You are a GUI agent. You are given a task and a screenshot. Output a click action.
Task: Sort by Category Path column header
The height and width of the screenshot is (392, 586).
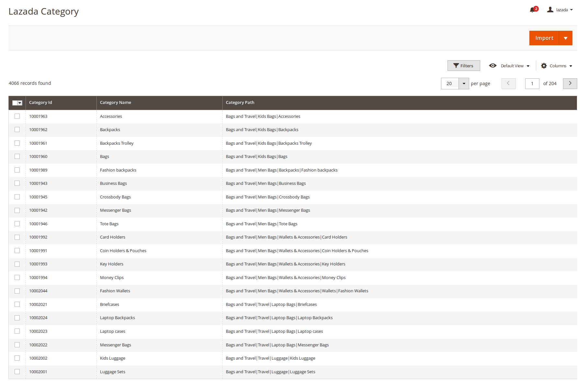(x=400, y=103)
